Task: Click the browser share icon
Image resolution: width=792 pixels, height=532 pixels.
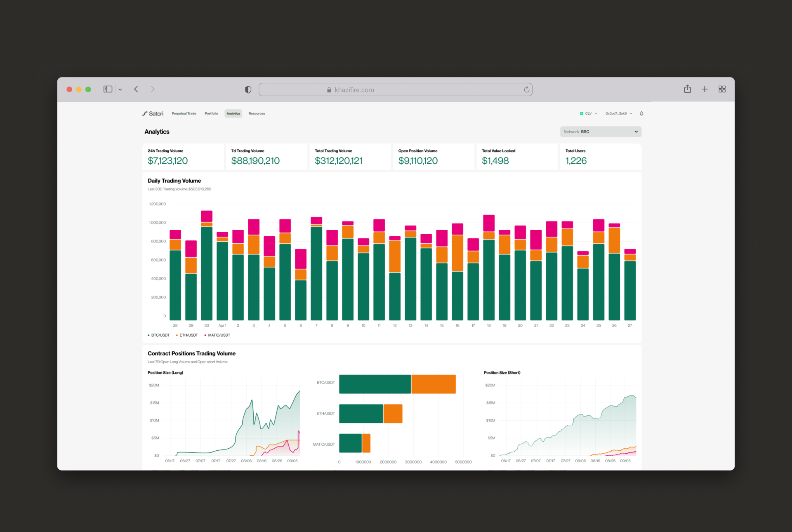Action: tap(687, 89)
